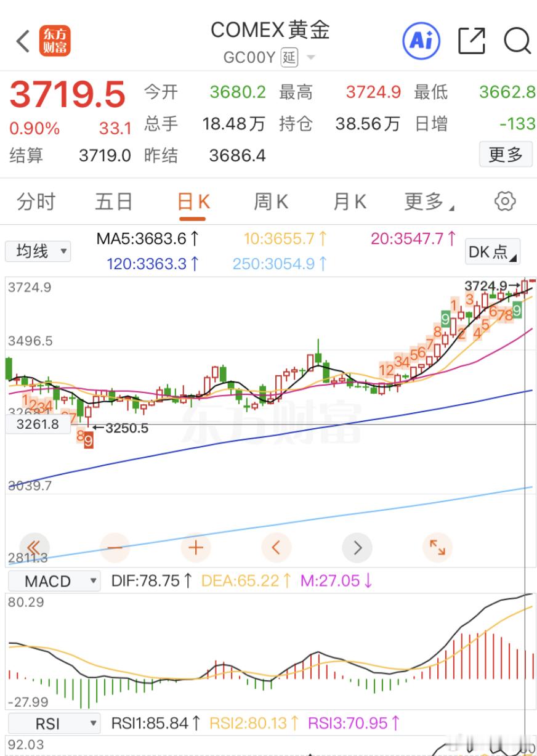Tap the DIF:78.75 MACD value
This screenshot has height=756, width=537.
pyautogui.click(x=151, y=581)
